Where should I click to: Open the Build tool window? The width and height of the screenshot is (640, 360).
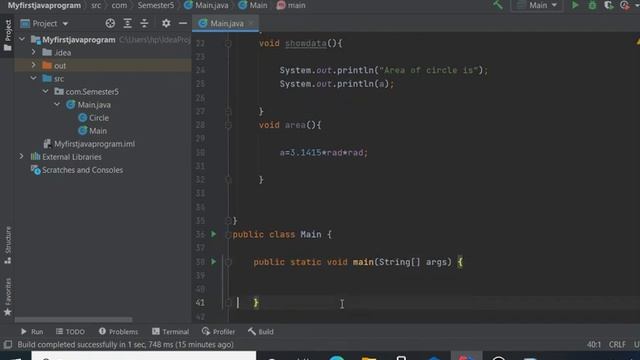pyautogui.click(x=261, y=331)
